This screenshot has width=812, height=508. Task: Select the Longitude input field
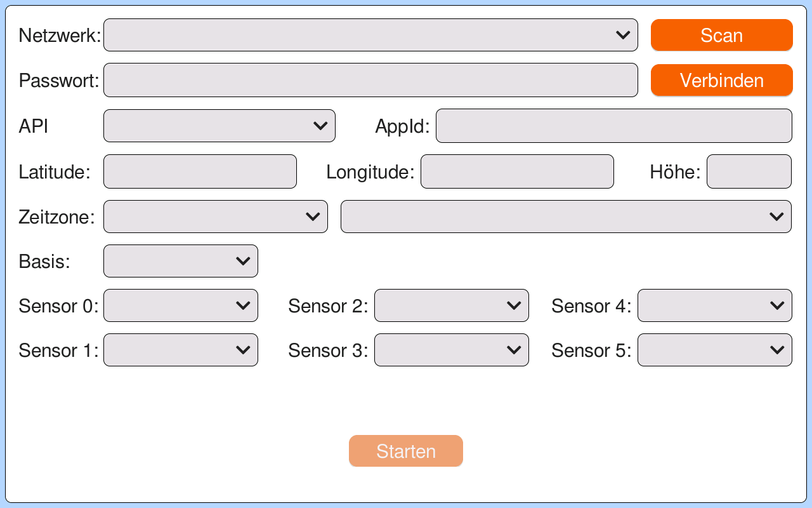point(517,171)
